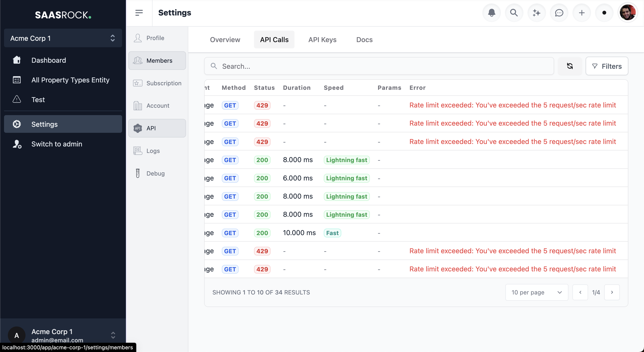
Task: Open the chat bubble icon
Action: point(559,13)
